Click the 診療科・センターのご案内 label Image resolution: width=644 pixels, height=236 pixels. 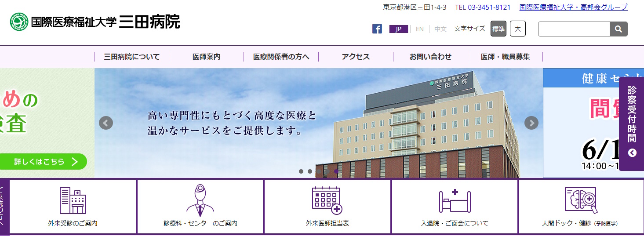point(200,223)
